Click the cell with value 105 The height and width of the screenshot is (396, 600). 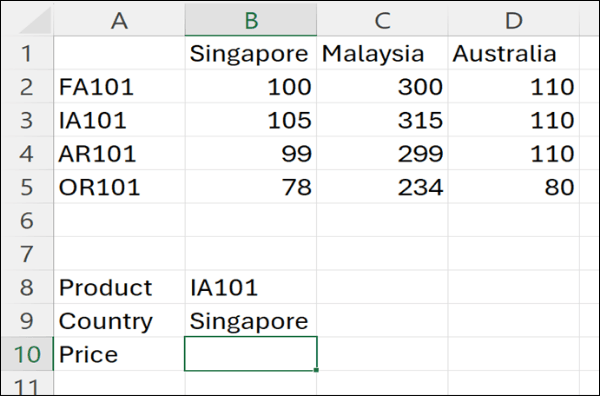coord(251,120)
